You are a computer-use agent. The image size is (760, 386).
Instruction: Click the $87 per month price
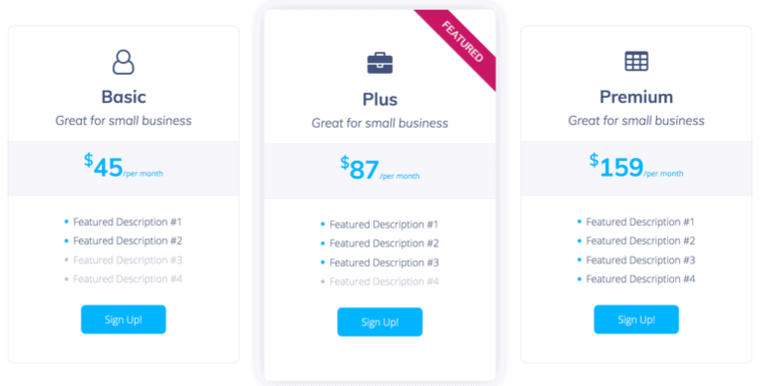380,168
